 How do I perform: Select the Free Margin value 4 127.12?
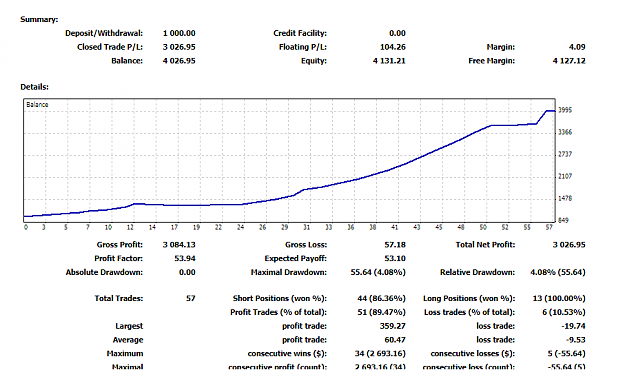569,61
